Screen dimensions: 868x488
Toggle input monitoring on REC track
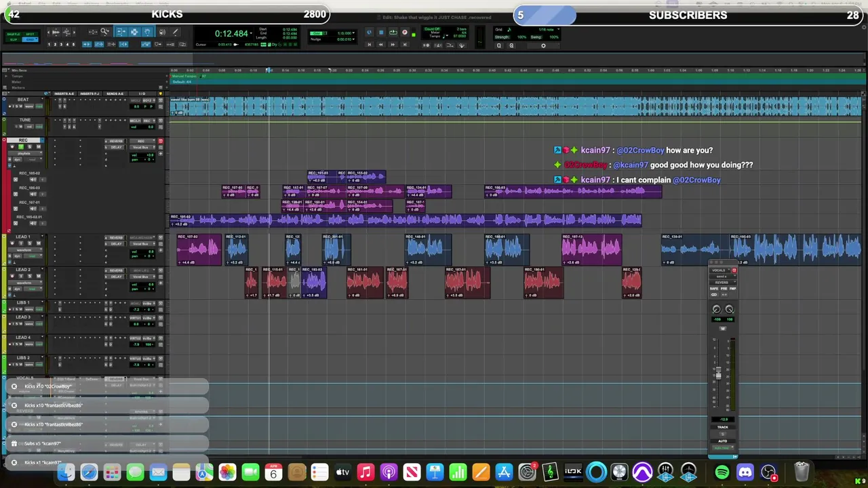click(x=21, y=146)
